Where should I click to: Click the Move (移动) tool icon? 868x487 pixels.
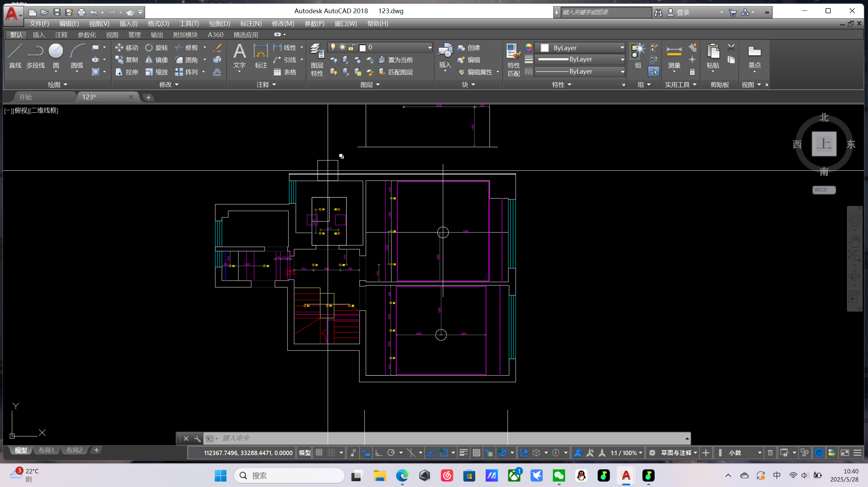(x=119, y=48)
